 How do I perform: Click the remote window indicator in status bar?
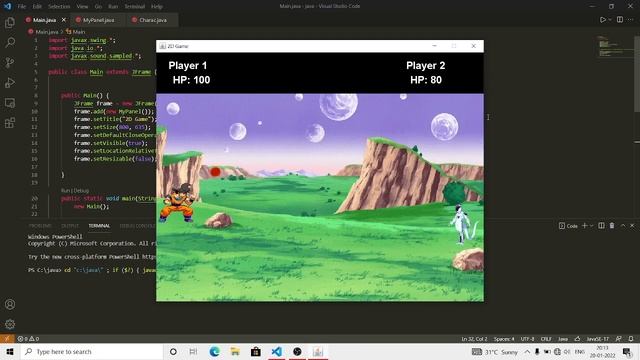(7, 339)
